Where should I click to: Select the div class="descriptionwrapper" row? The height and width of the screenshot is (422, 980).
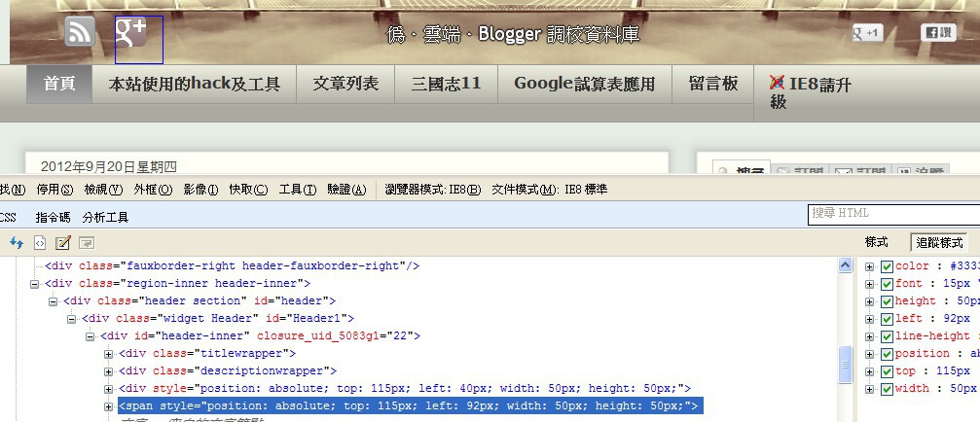tap(228, 370)
